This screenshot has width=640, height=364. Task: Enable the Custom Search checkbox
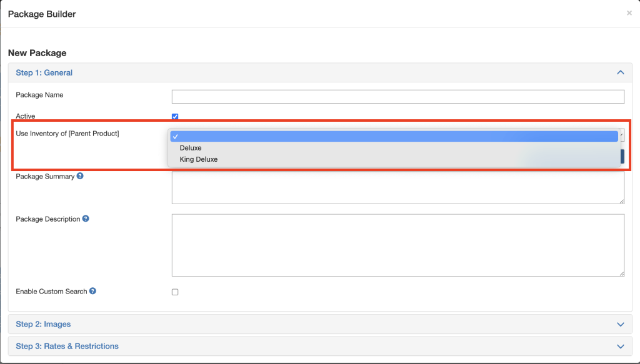coord(175,292)
